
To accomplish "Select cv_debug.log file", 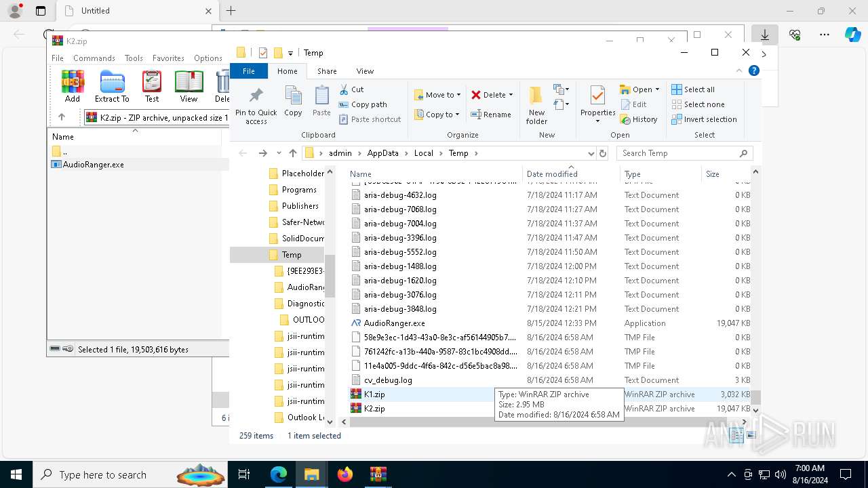I will point(388,380).
